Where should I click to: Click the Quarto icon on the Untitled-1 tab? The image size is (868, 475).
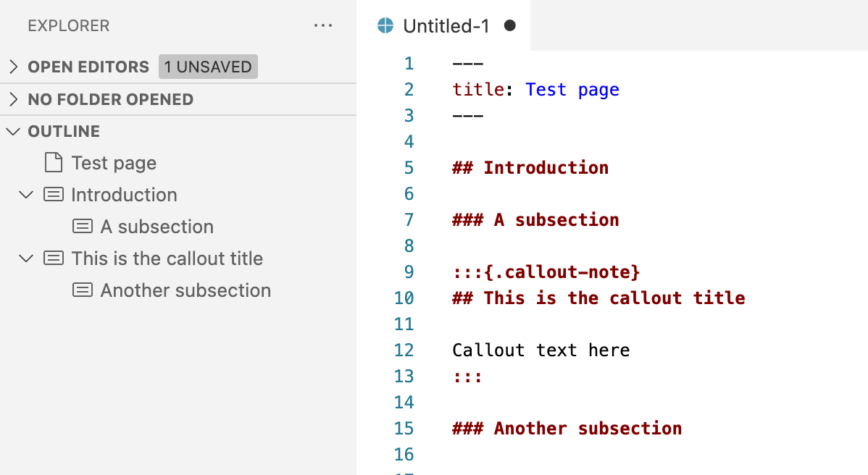[x=385, y=25]
